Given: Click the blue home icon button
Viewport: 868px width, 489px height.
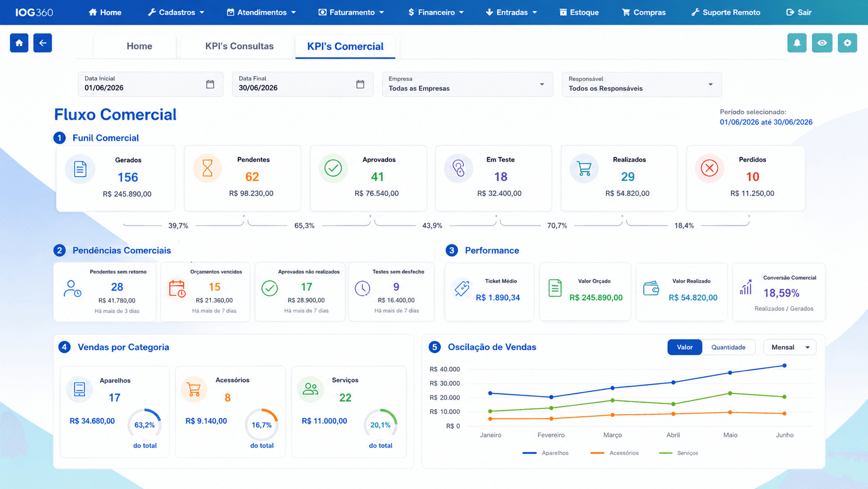Looking at the screenshot, I should click(19, 43).
